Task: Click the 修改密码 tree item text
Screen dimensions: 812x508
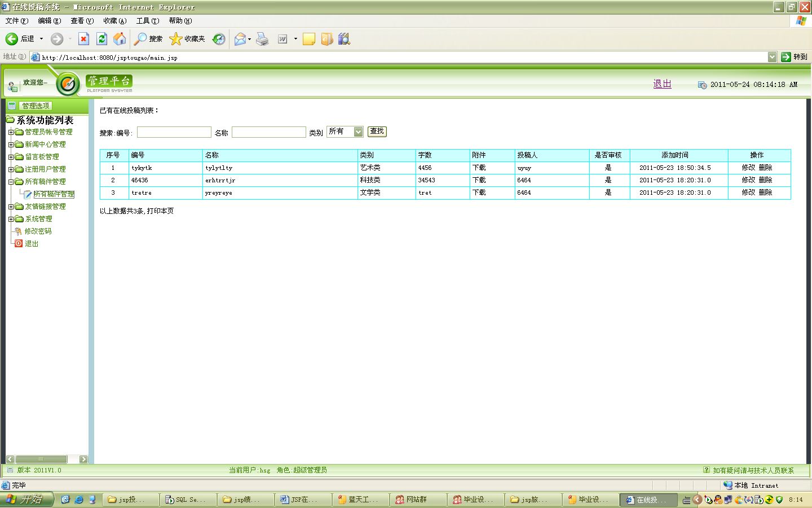Action: 38,231
